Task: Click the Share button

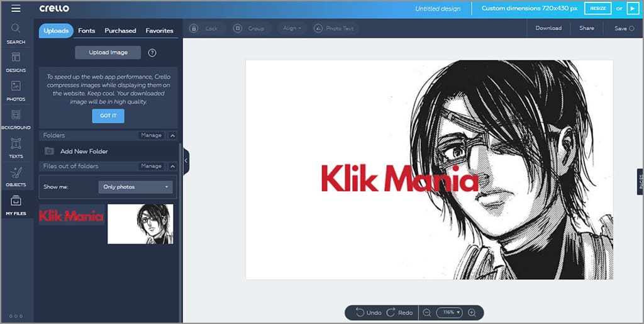Action: [x=587, y=28]
